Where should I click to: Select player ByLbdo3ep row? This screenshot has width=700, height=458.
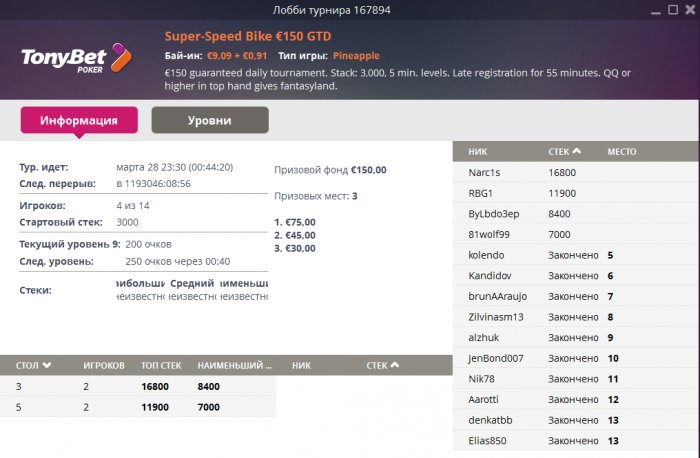pos(576,213)
